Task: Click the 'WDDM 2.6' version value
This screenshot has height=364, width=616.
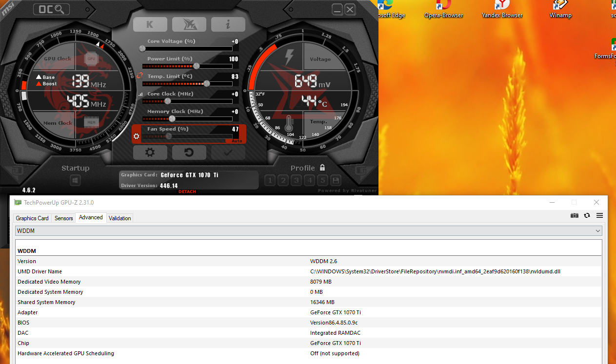Action: click(x=323, y=261)
